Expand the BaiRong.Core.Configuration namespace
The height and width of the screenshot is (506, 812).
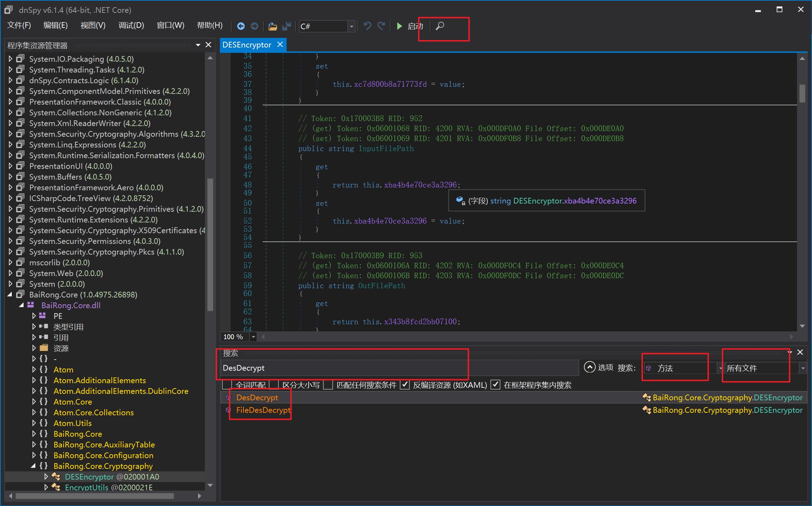coord(34,455)
